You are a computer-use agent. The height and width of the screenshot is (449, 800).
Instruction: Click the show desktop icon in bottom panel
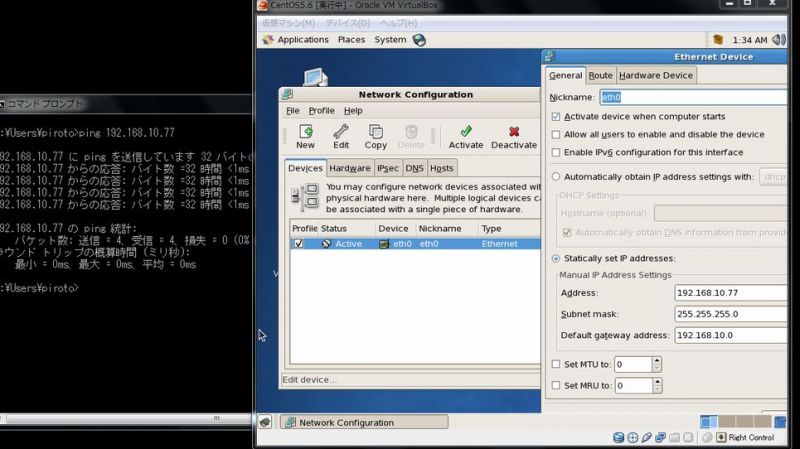click(x=268, y=422)
